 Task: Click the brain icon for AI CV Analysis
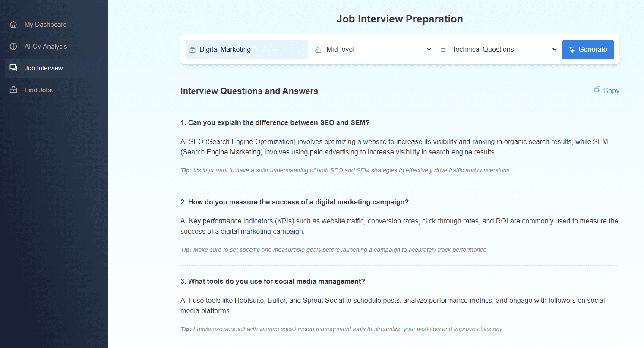click(13, 47)
